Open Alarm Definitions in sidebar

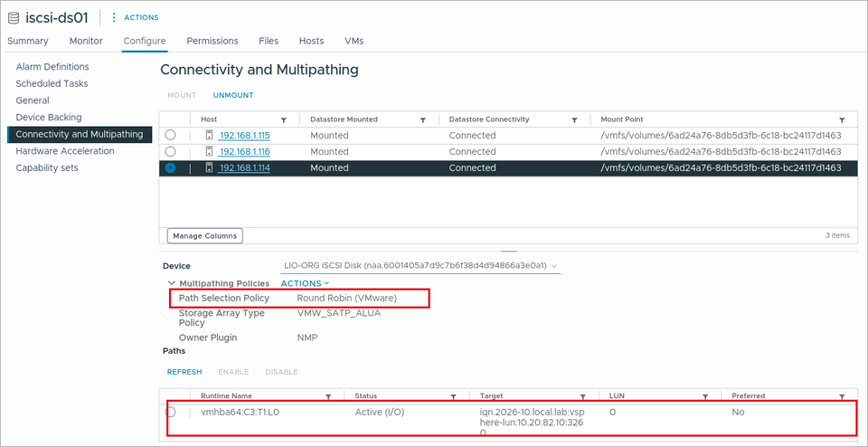[52, 66]
